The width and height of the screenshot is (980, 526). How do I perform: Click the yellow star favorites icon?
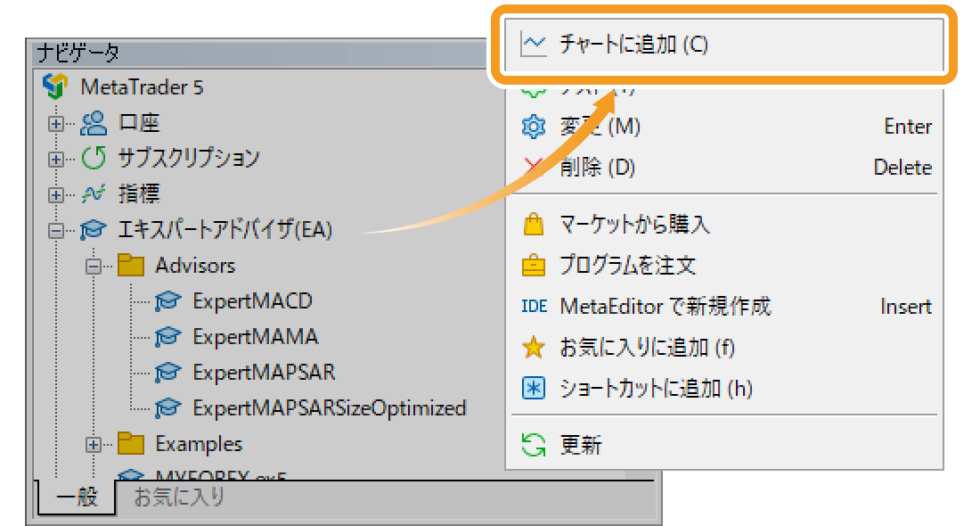[533, 347]
